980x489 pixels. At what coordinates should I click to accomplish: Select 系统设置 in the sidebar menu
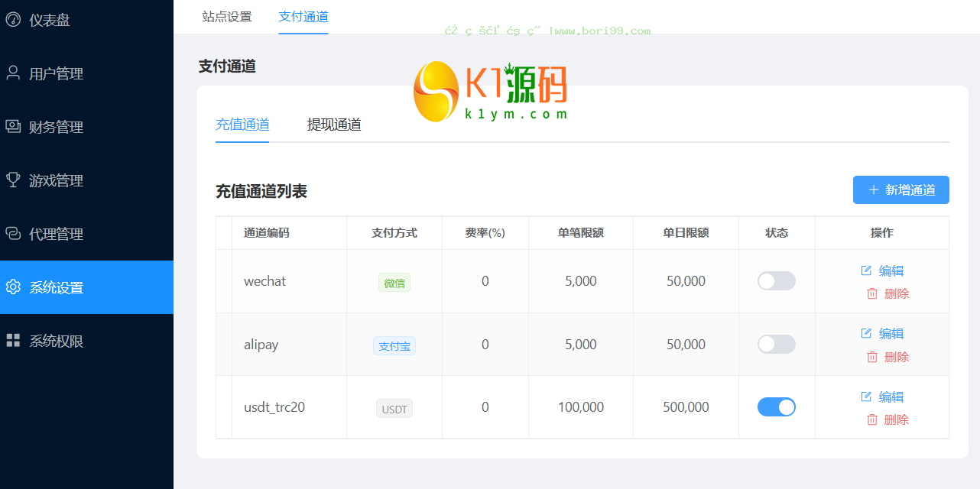pos(86,287)
